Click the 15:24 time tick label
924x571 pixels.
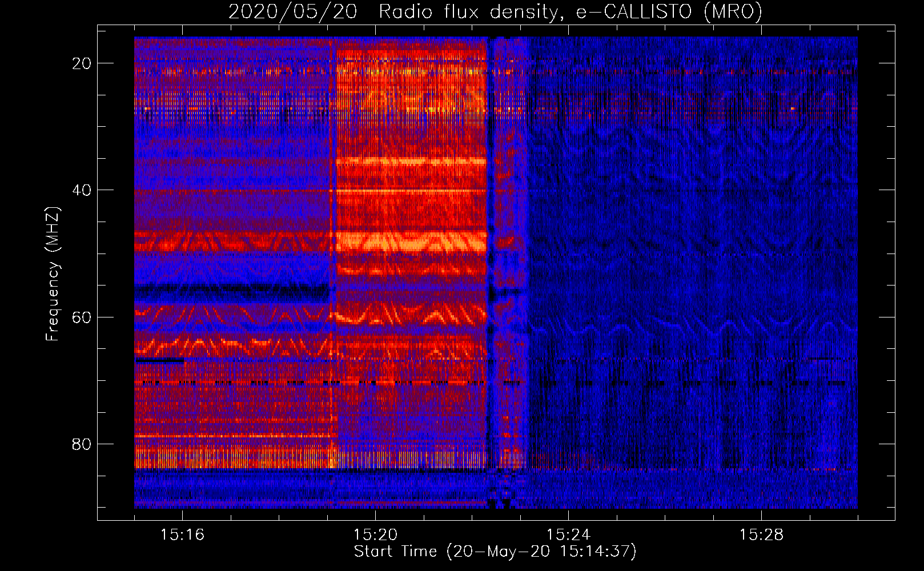(568, 534)
